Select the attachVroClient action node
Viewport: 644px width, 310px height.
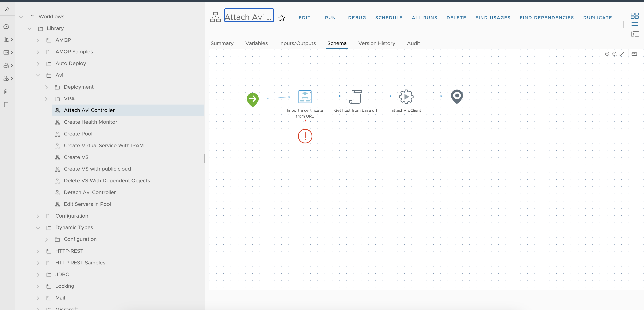tap(406, 97)
